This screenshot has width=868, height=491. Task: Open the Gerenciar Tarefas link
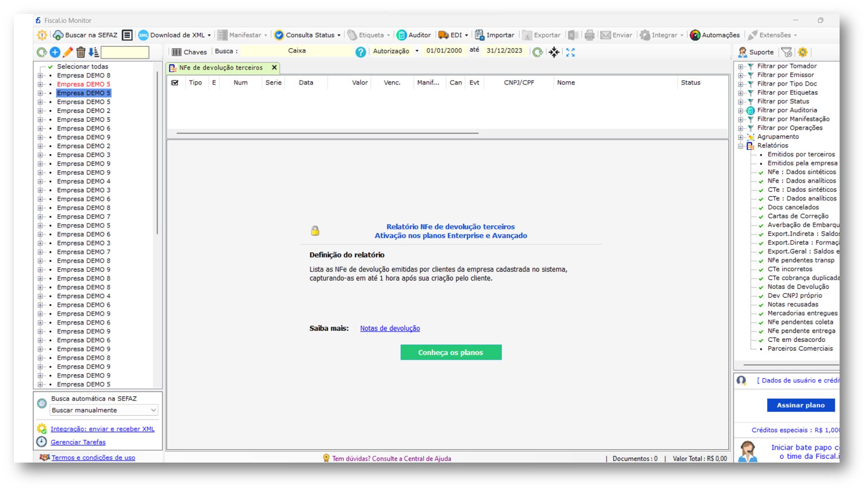(78, 442)
